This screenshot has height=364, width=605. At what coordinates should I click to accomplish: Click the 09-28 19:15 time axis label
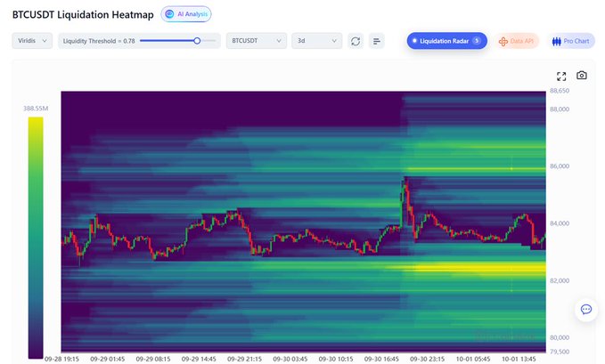pos(61,359)
